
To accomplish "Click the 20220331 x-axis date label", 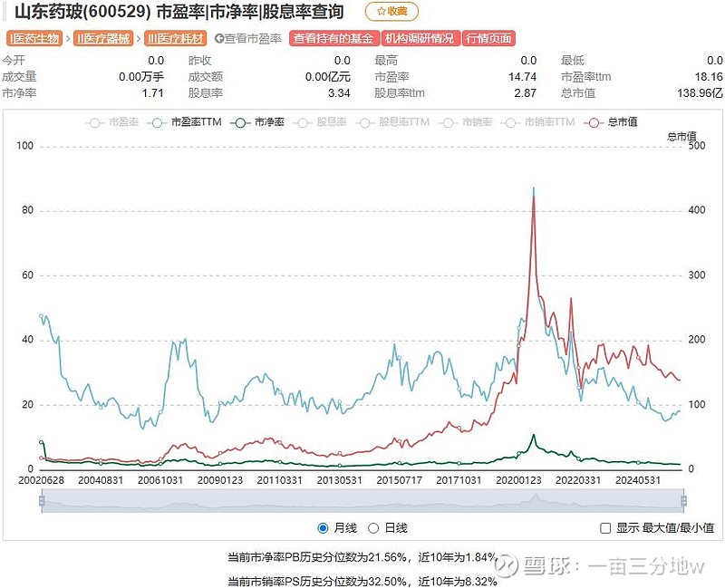I will click(578, 480).
